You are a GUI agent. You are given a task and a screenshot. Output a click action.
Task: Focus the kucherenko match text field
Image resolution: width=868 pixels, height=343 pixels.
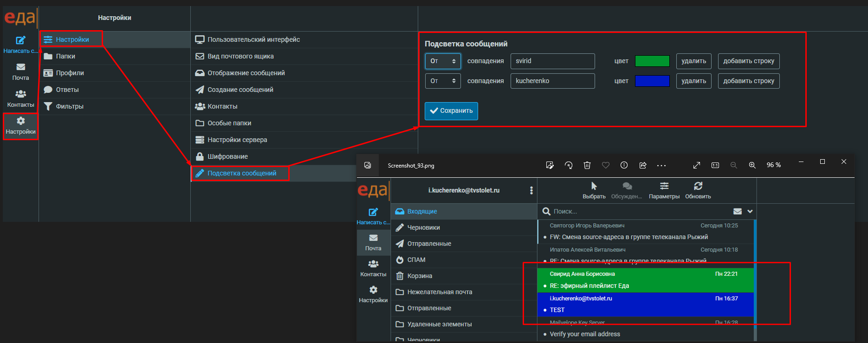552,81
